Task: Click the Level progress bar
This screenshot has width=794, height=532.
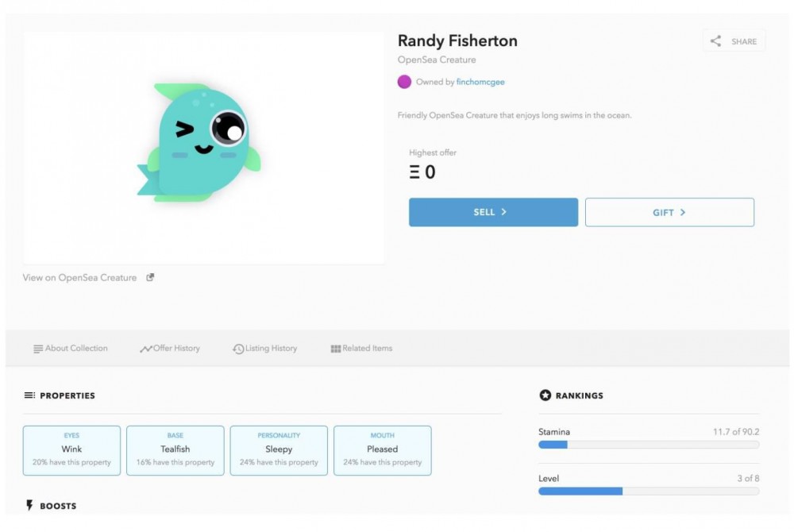Action: point(649,492)
